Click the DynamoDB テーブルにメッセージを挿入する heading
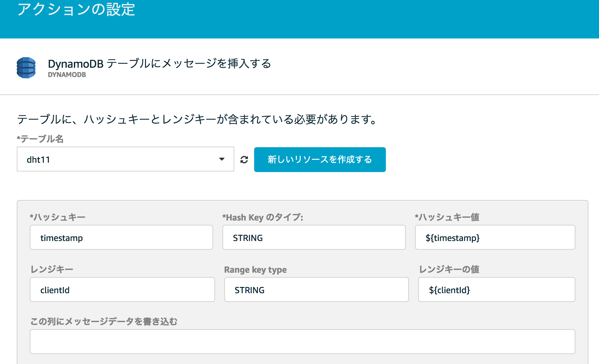 tap(159, 64)
